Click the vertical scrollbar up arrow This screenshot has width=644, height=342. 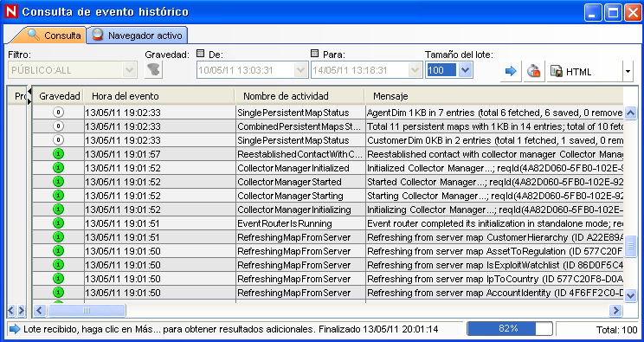click(x=630, y=113)
